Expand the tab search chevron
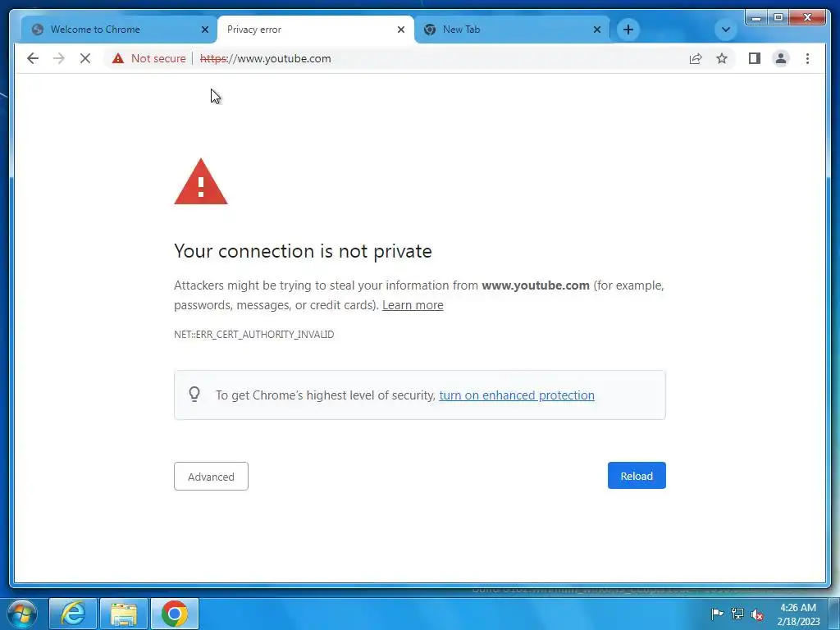Viewport: 840px width, 630px height. tap(726, 30)
